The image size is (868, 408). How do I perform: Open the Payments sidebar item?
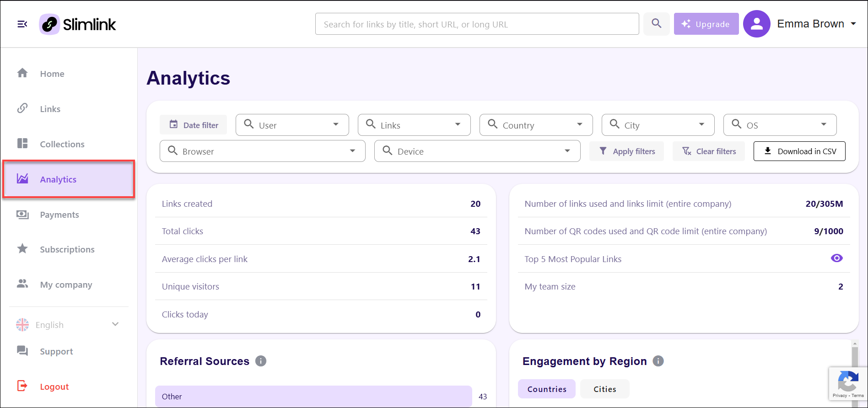click(59, 215)
